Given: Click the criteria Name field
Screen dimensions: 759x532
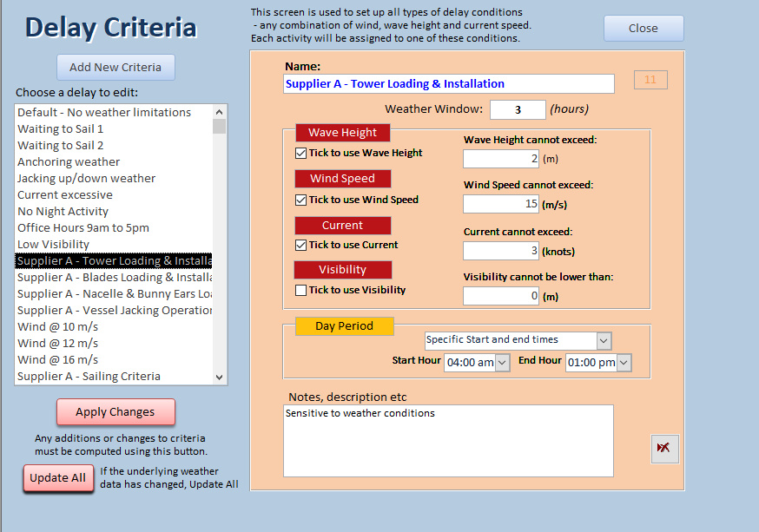Looking at the screenshot, I should (449, 83).
